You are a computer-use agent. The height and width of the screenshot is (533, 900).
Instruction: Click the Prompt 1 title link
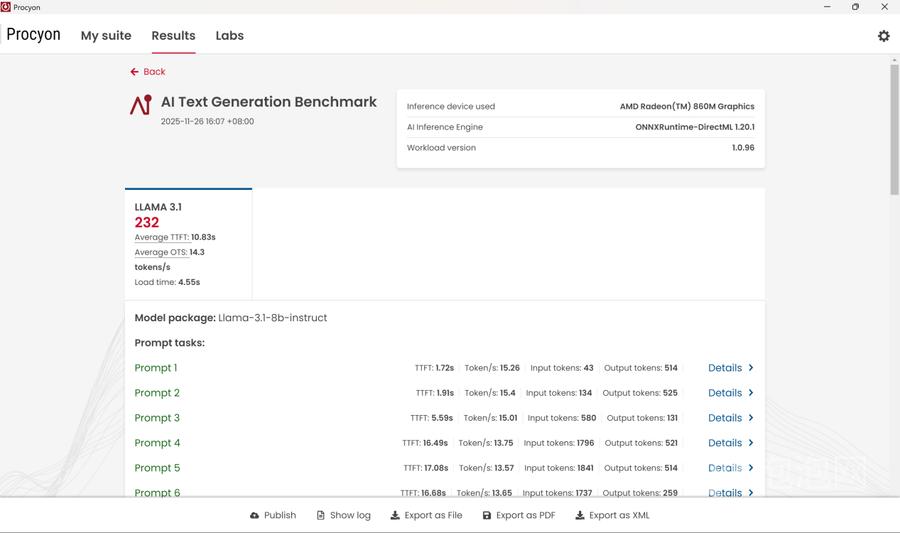point(155,368)
